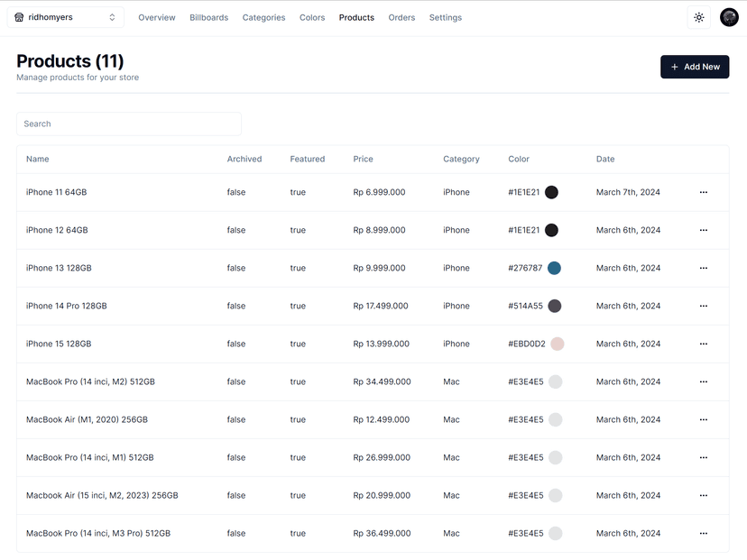Open actions menu for Macbook Air 15 inci

coord(703,495)
